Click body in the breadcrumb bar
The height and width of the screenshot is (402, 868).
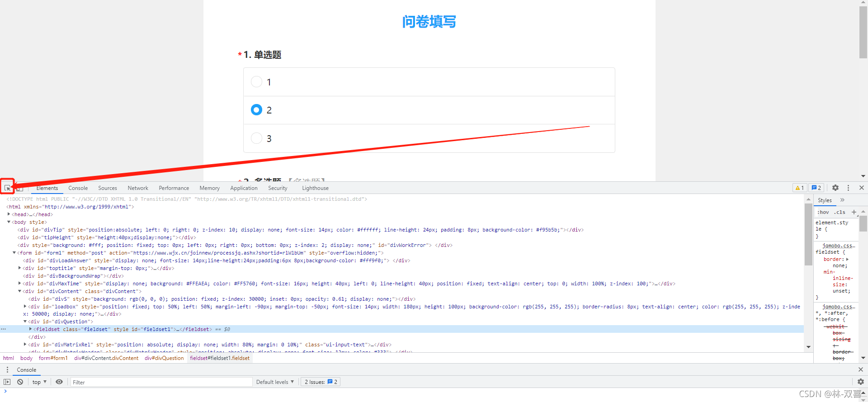tap(26, 358)
